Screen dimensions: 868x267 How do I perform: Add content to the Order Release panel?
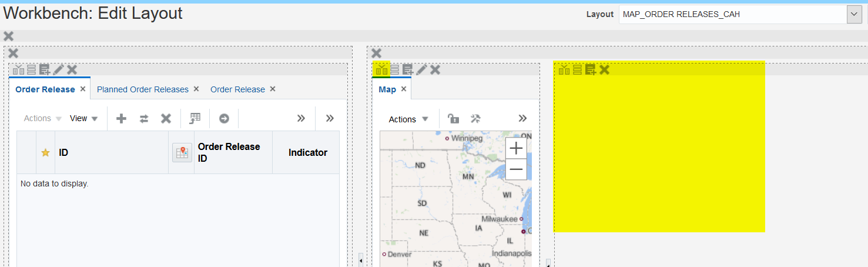(45, 70)
